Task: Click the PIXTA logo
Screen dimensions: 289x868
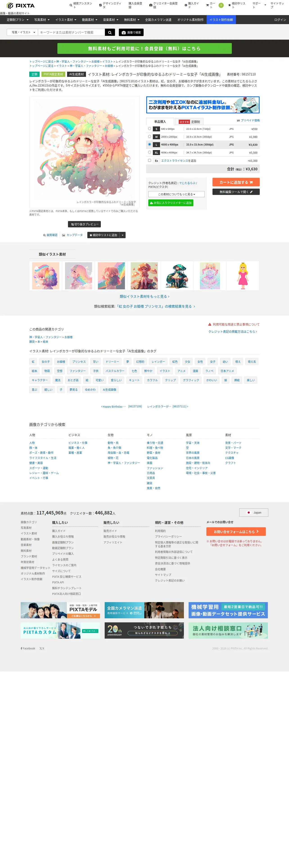Action: [x=20, y=5]
